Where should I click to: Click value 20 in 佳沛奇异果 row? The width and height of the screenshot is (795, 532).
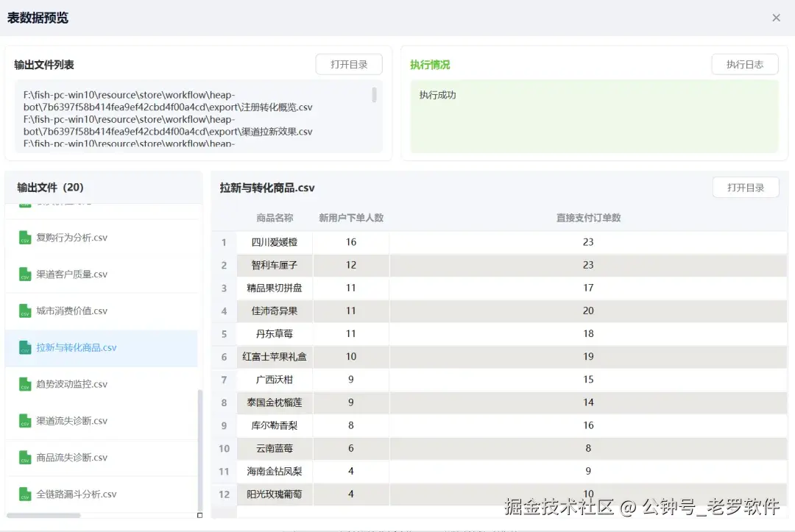point(588,311)
